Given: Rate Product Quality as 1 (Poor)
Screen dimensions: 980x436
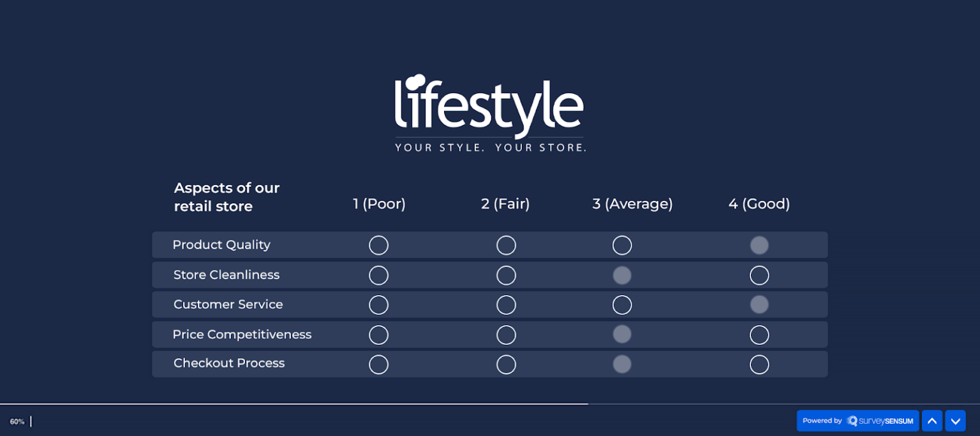Looking at the screenshot, I should click(x=378, y=245).
